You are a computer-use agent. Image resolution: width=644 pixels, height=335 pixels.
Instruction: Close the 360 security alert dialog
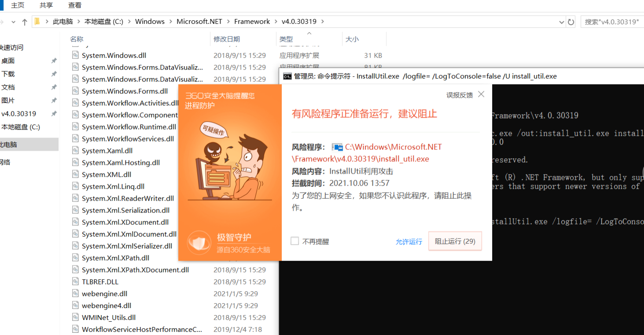point(481,94)
